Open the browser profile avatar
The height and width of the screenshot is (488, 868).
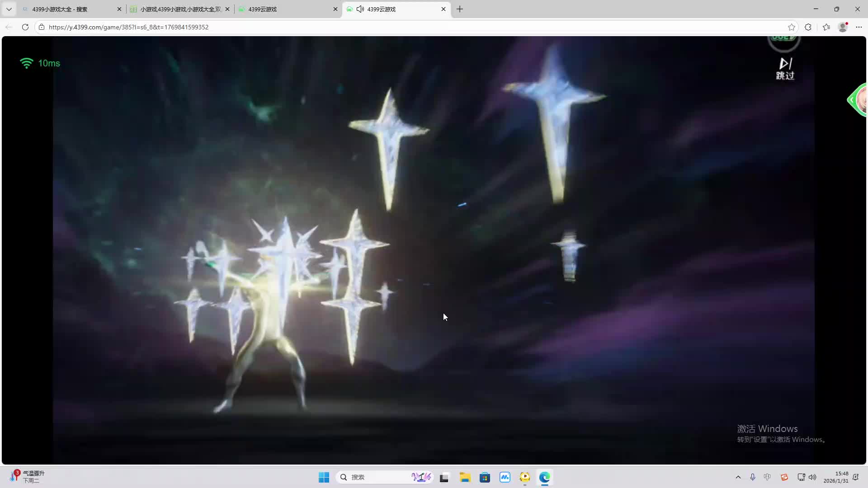tap(843, 27)
